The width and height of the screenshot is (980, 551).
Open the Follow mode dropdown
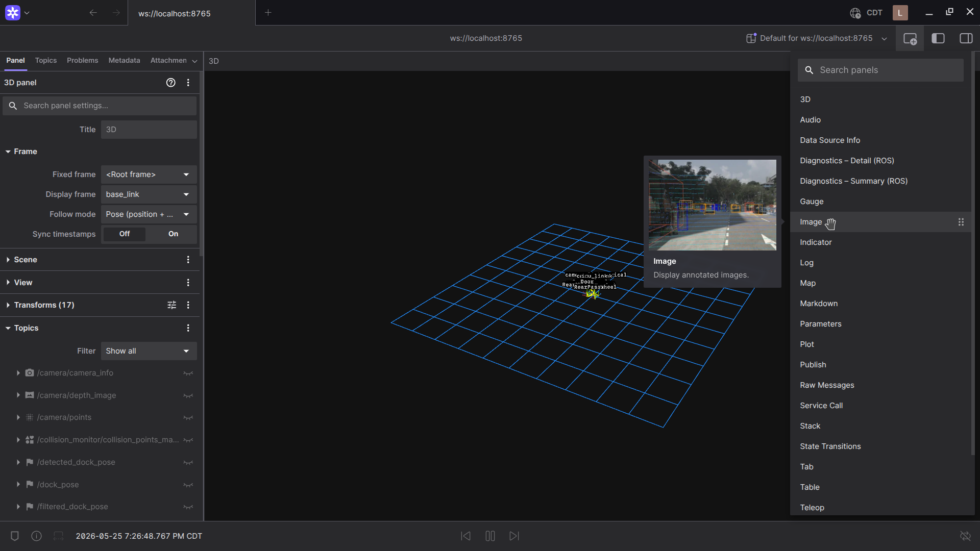tap(149, 214)
